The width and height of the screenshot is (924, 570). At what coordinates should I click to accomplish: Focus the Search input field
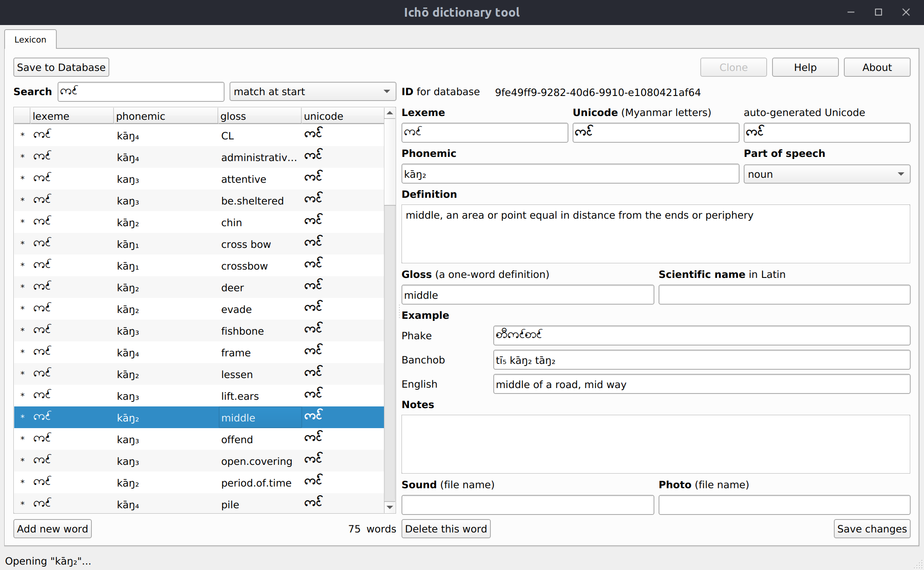141,91
